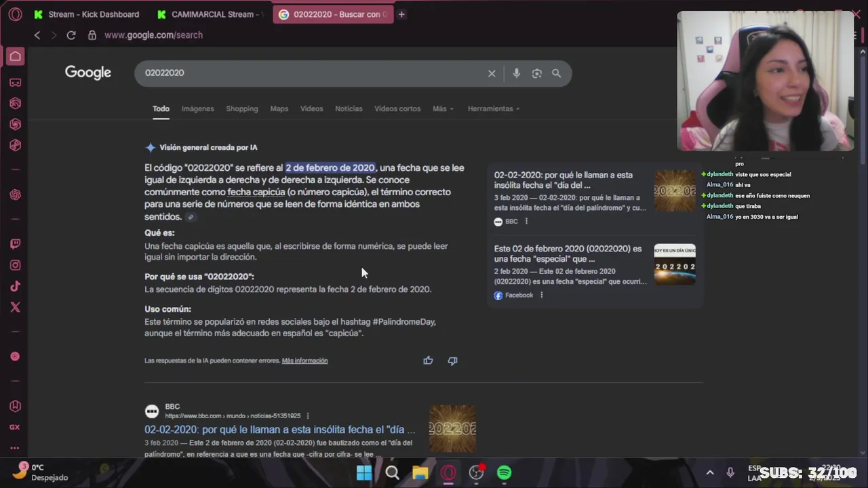Image resolution: width=868 pixels, height=488 pixels.
Task: Submit search with magnifier icon
Action: click(x=557, y=73)
